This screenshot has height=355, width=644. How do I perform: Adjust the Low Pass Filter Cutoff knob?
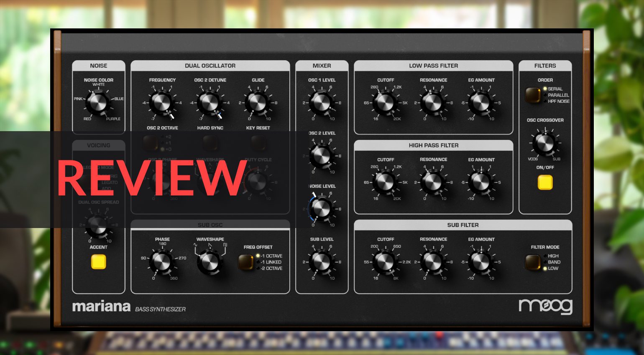click(x=386, y=103)
